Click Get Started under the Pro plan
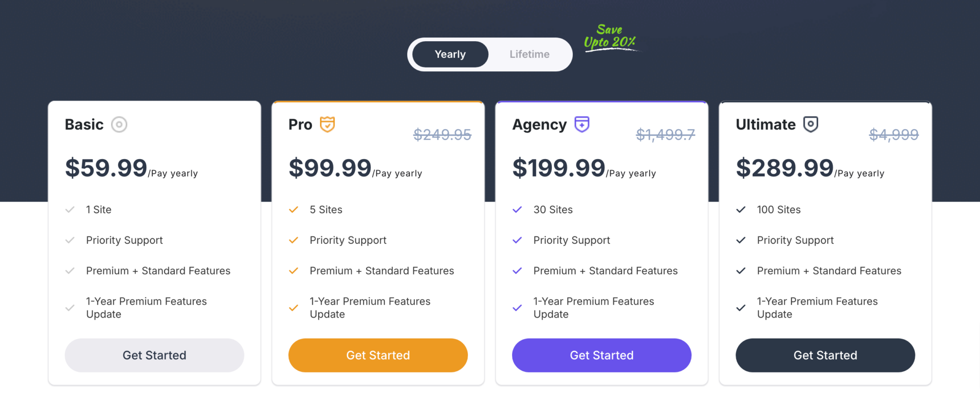Image resolution: width=980 pixels, height=408 pixels. pos(378,355)
